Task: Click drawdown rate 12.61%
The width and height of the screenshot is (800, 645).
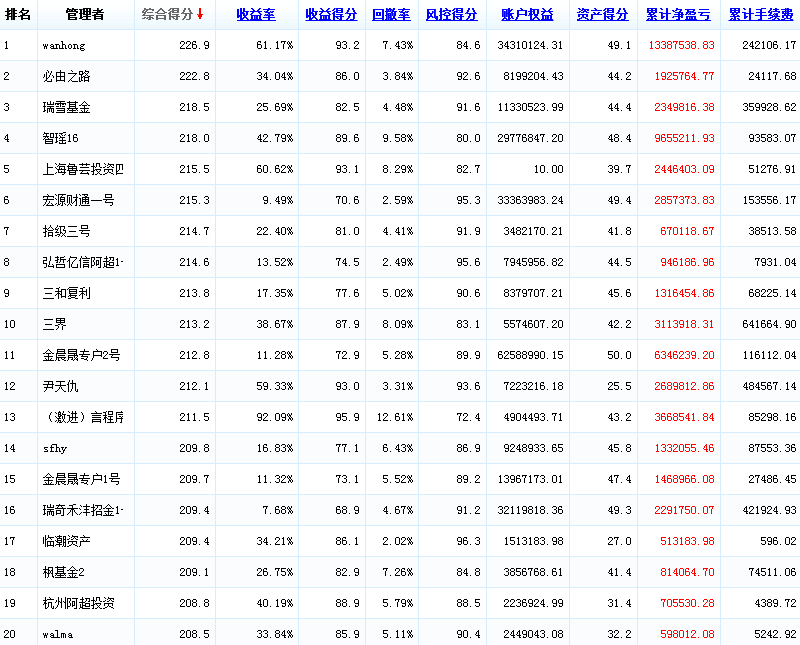Action: pyautogui.click(x=395, y=417)
